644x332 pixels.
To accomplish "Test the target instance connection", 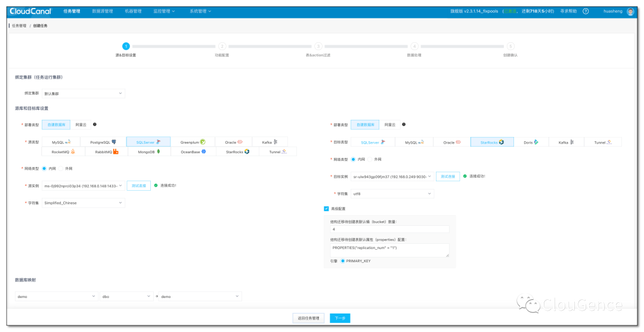I will [448, 176].
